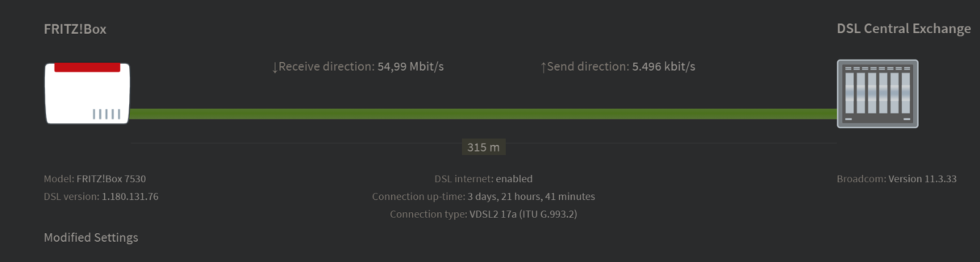Select the 54,99 Mbit/s receive rate value

pos(410,66)
